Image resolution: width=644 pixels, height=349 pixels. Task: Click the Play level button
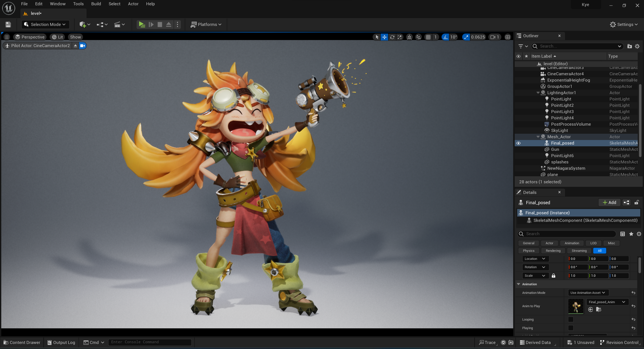coord(142,24)
